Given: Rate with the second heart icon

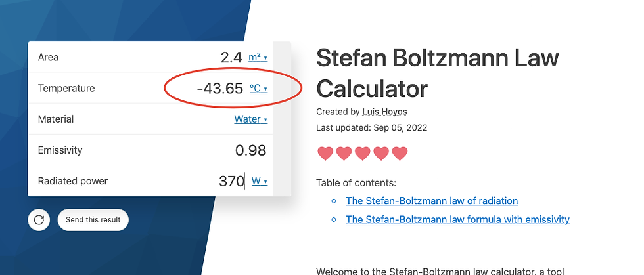Looking at the screenshot, I should (344, 154).
